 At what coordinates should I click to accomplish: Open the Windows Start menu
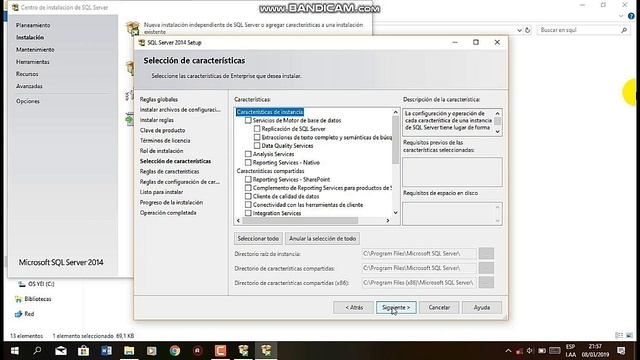(15, 351)
